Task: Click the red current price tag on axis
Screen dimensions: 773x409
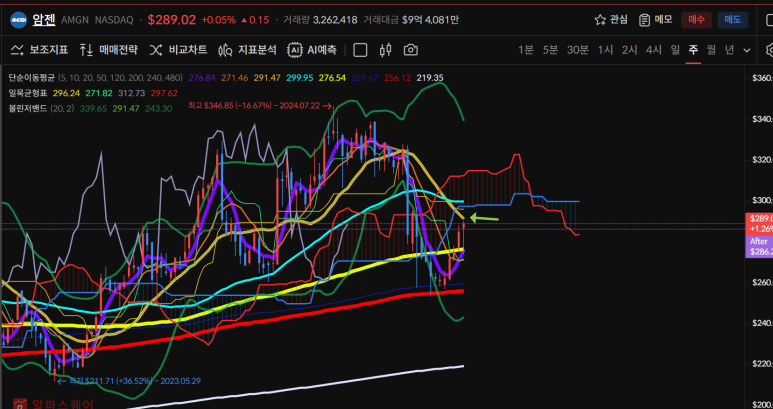Action: (759, 223)
